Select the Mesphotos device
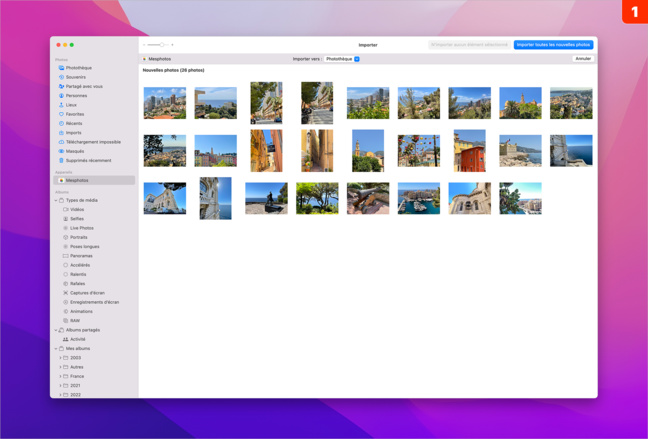 pos(77,180)
